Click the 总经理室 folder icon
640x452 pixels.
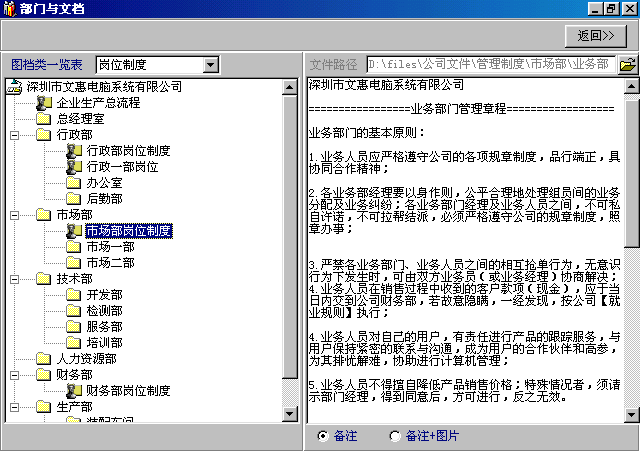[x=43, y=119]
